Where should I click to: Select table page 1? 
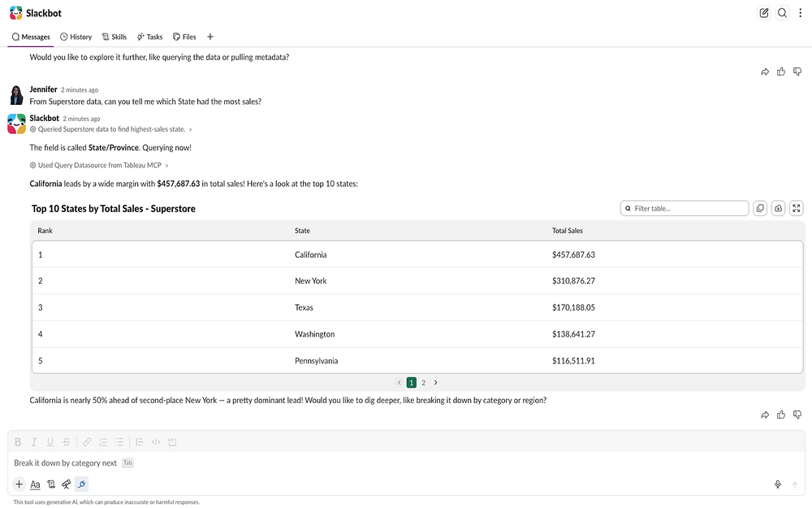click(x=411, y=383)
